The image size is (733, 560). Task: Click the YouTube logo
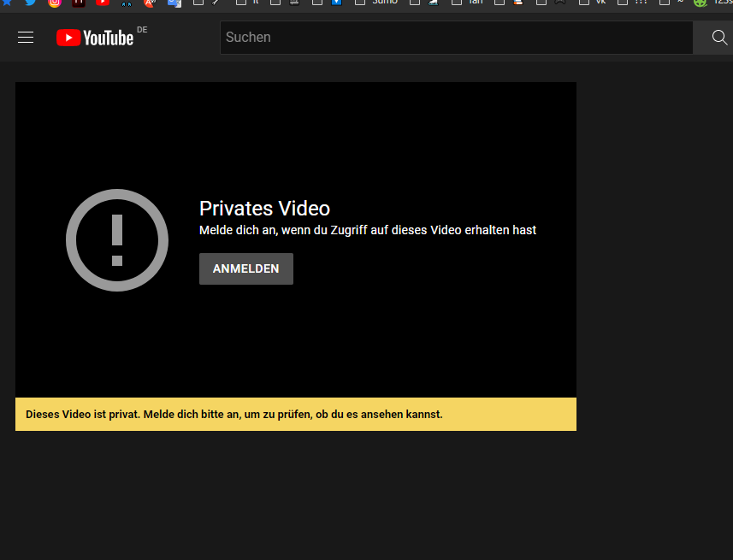coord(95,37)
